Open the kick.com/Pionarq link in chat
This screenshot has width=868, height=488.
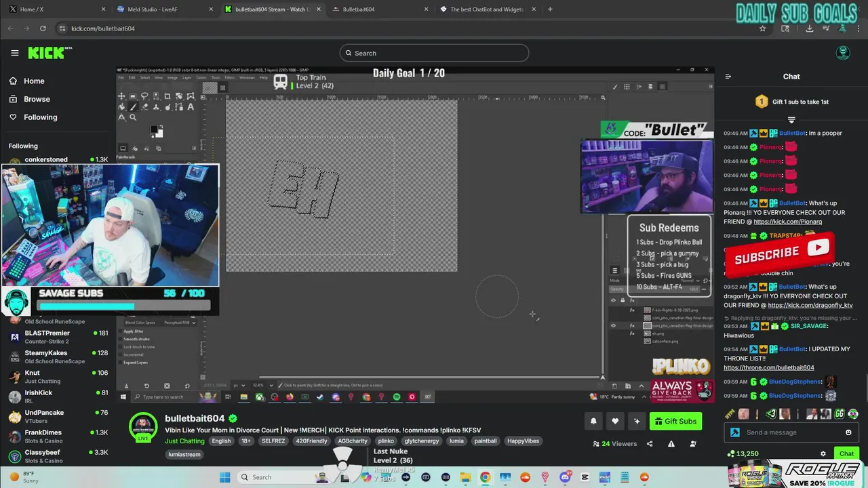[787, 222]
